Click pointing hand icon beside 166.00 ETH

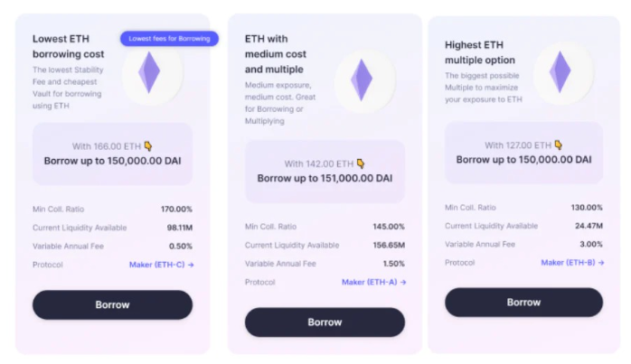click(x=148, y=146)
